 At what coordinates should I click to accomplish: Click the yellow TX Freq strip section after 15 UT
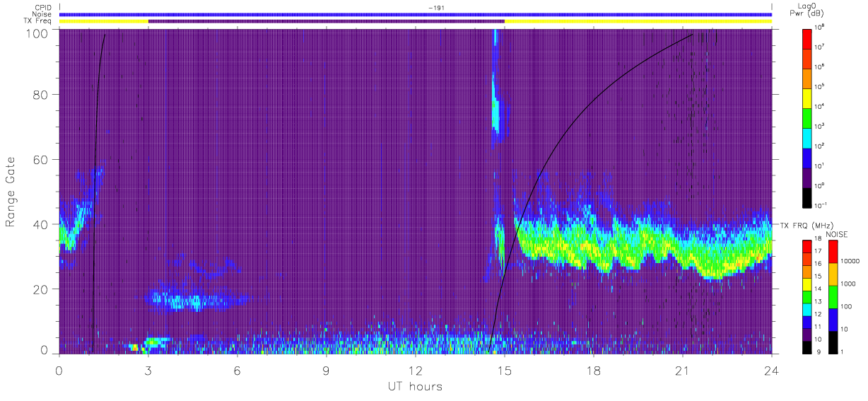[638, 21]
